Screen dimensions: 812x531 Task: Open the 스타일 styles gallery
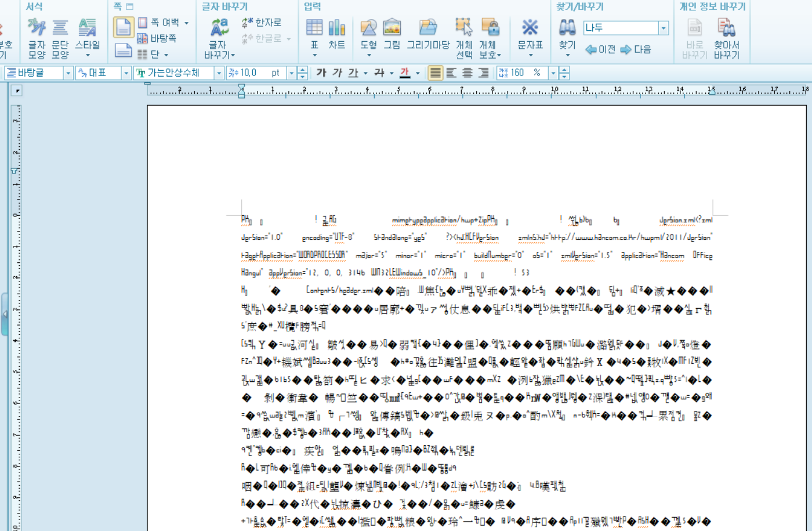point(88,38)
